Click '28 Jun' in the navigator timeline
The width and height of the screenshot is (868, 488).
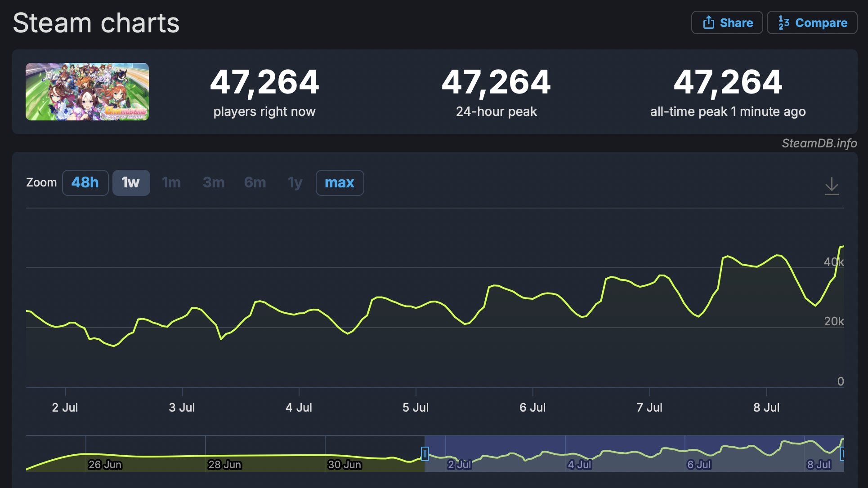pos(224,465)
